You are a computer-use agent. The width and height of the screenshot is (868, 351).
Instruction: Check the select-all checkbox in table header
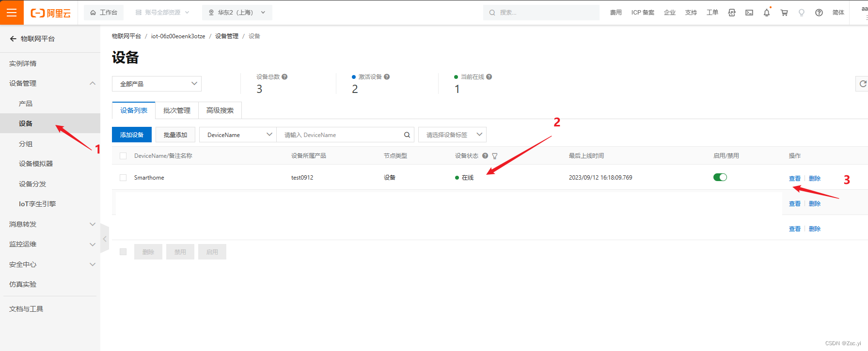coord(123,156)
